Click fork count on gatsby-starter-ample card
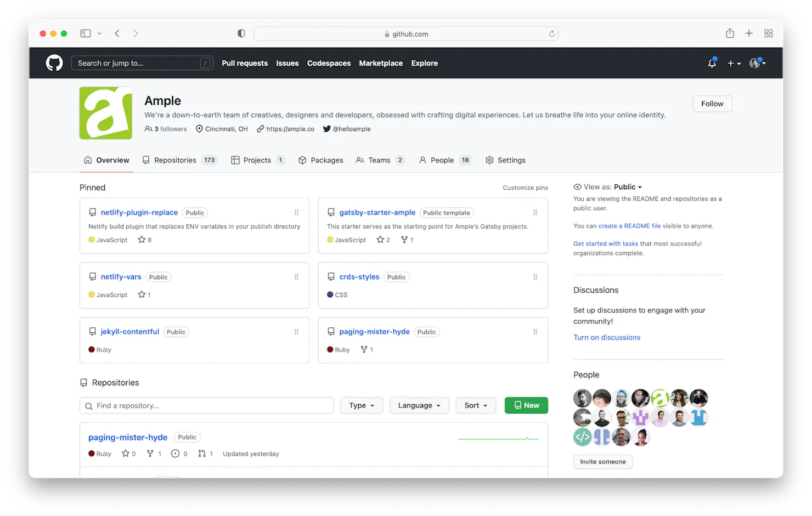Screen dimensions: 812x516 point(407,240)
